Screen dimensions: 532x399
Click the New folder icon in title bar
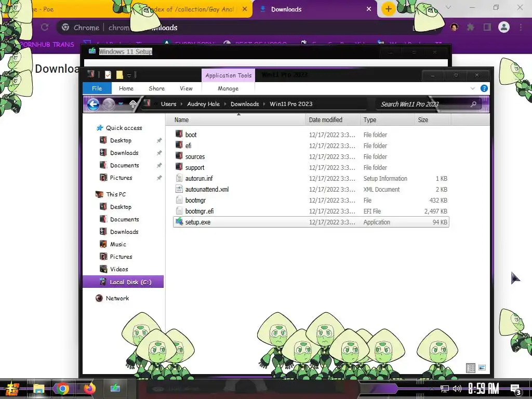point(119,75)
